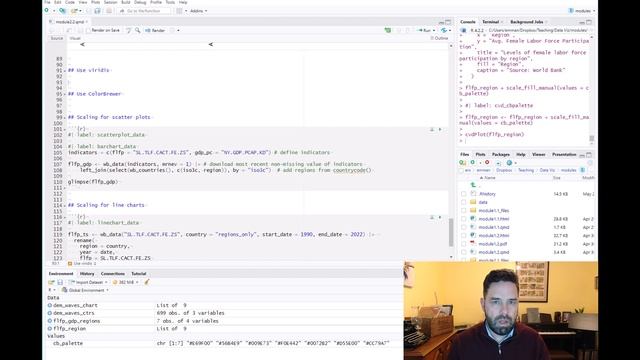Image resolution: width=640 pixels, height=360 pixels.
Task: Click the more actions gear icon in Files pane
Action: pos(509,162)
